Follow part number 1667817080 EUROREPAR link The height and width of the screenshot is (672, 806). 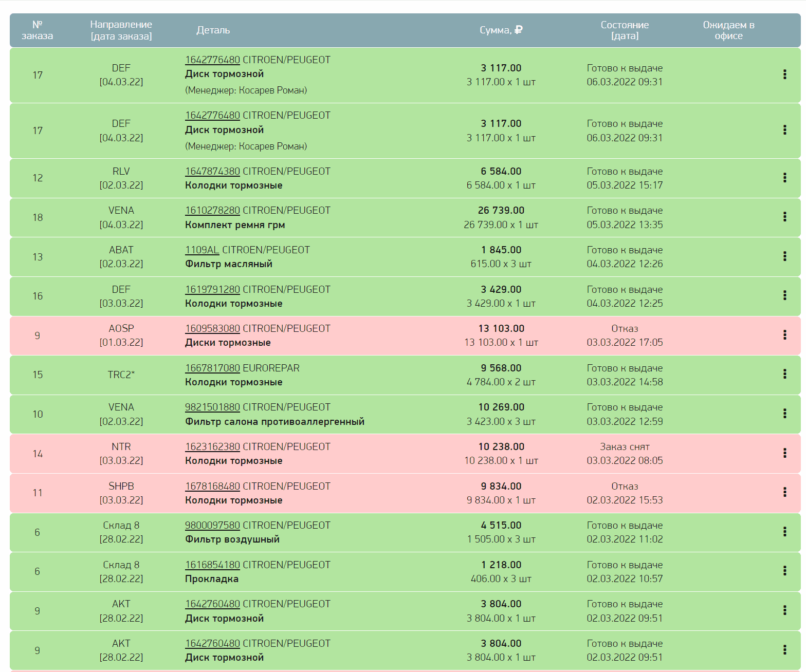click(212, 368)
